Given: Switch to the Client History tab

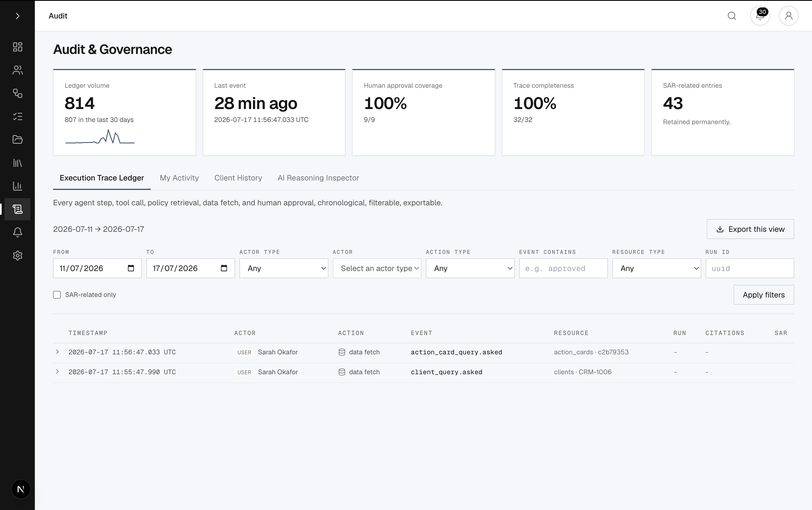Looking at the screenshot, I should point(238,178).
